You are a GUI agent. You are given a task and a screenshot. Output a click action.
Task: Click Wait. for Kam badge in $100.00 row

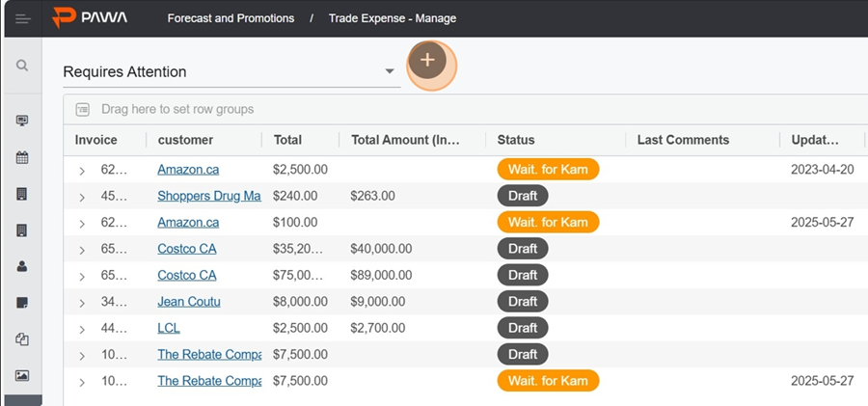(548, 222)
